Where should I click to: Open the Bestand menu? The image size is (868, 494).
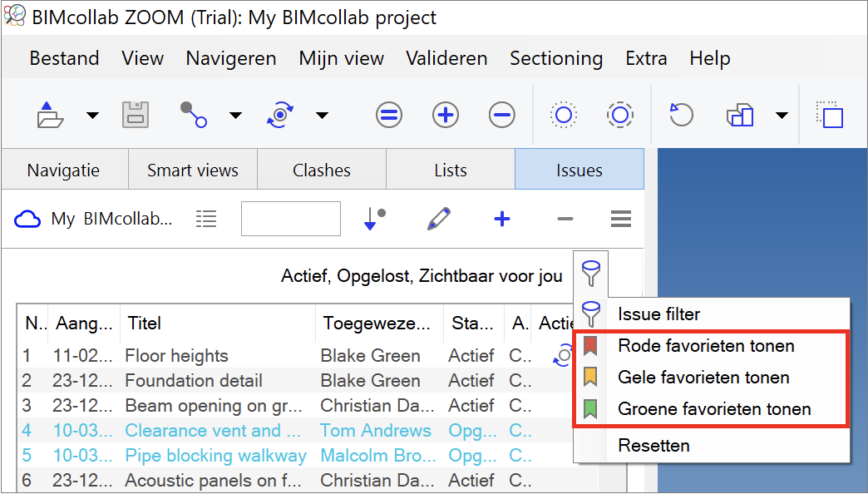64,58
